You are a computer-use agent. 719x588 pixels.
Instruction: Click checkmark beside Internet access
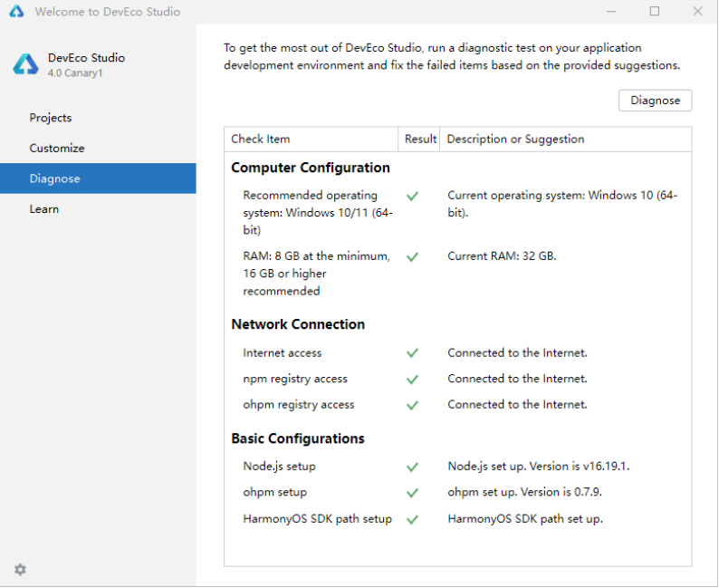coord(412,353)
